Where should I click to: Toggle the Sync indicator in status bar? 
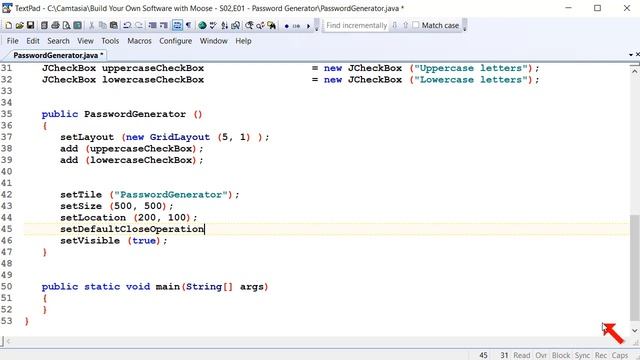click(x=582, y=355)
